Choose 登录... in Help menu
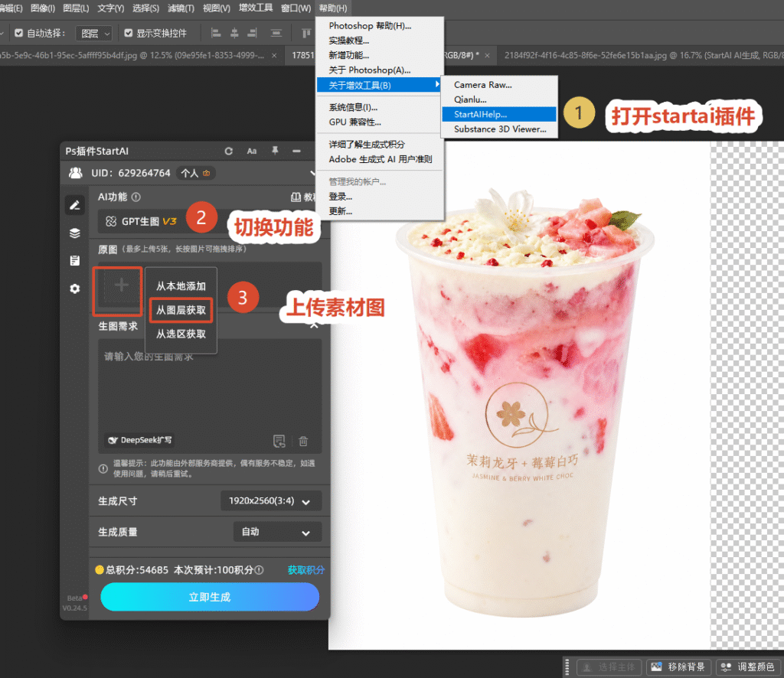Viewport: 784px width, 678px height. (380, 197)
